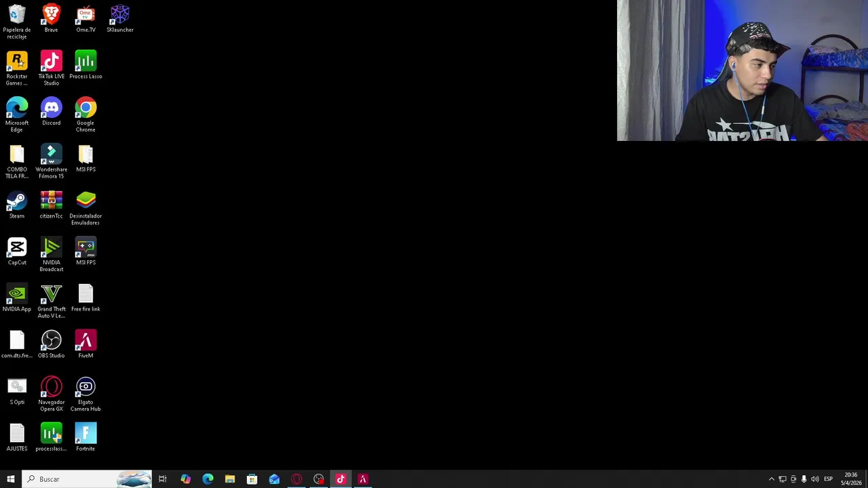The height and width of the screenshot is (488, 868).
Task: Open the network status tray icon
Action: [782, 479]
